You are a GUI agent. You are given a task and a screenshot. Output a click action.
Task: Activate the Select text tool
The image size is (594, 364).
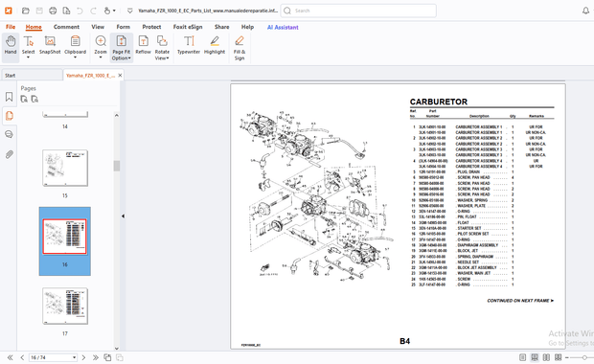point(28,44)
